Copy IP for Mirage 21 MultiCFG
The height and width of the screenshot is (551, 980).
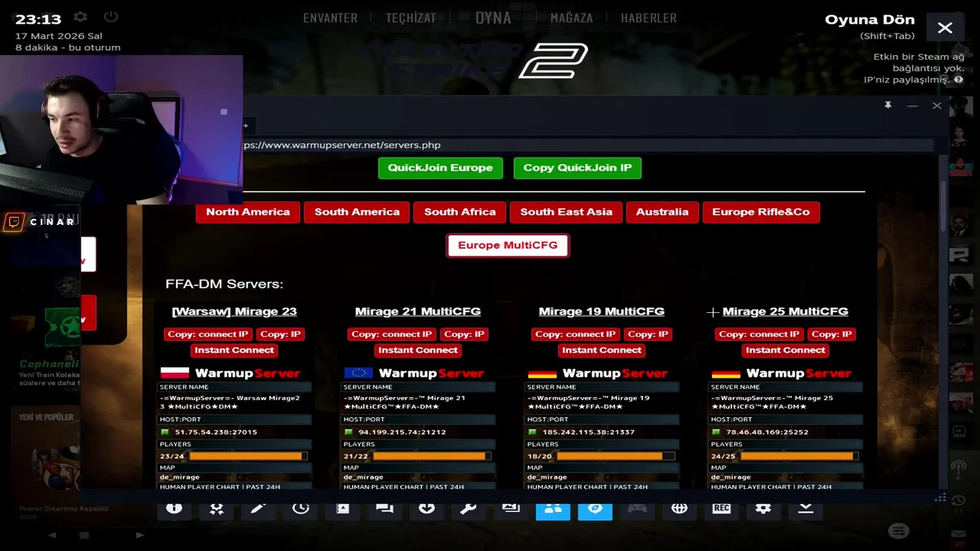(464, 334)
